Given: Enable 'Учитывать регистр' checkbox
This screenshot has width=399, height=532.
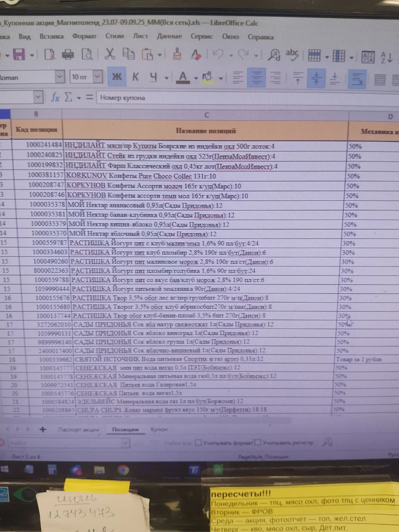Looking at the screenshot, I should tap(258, 442).
